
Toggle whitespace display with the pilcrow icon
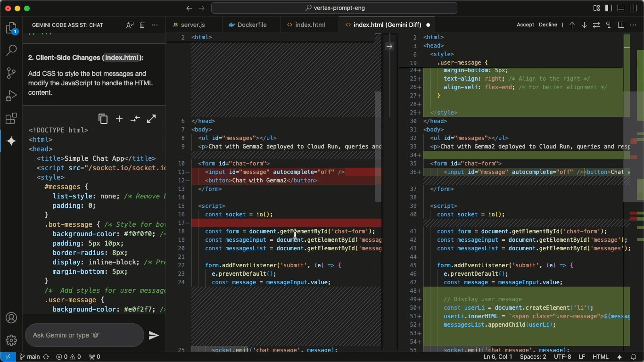(x=609, y=25)
